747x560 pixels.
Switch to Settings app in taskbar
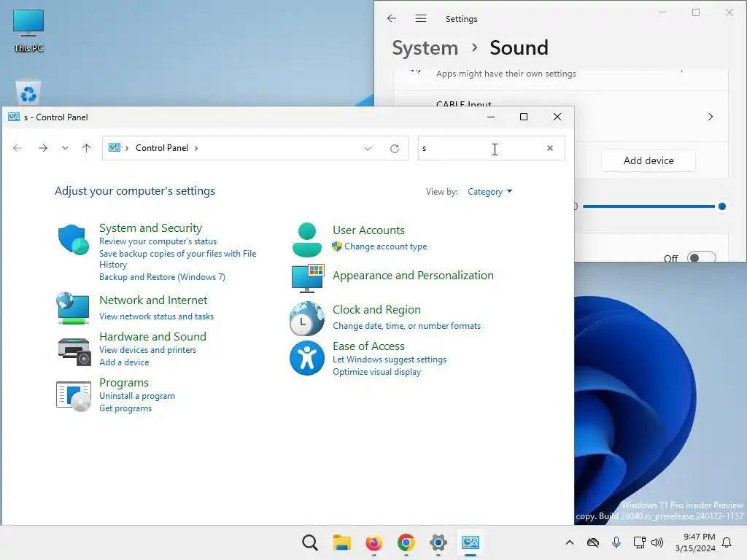[x=438, y=542]
